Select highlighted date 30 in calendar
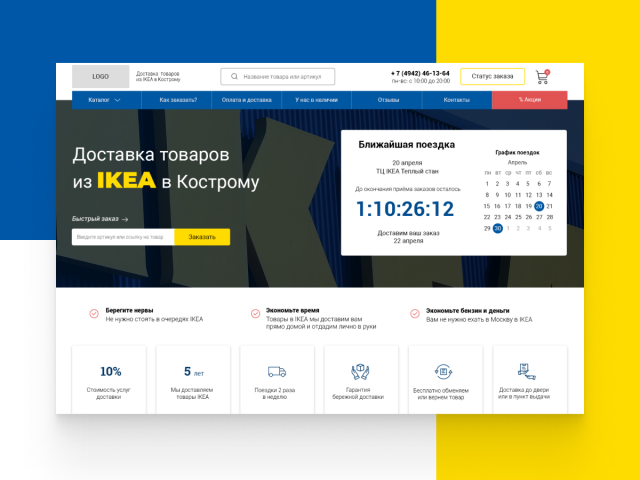 (x=498, y=228)
